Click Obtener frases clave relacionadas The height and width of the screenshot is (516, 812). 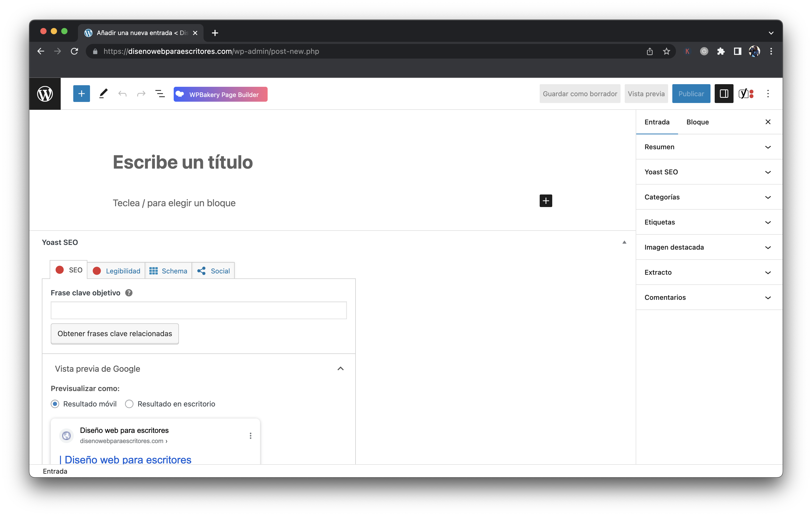coord(115,334)
